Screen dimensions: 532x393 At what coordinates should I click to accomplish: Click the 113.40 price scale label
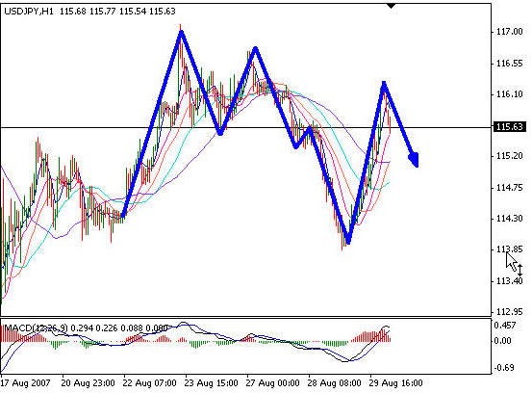pos(509,281)
